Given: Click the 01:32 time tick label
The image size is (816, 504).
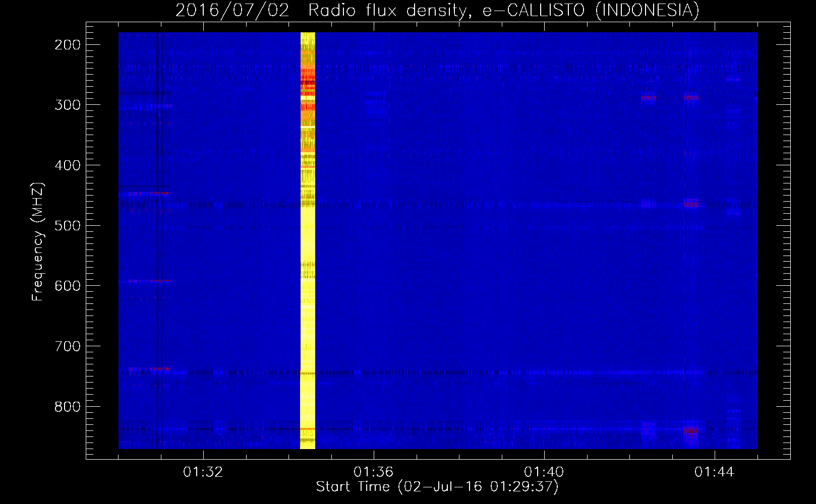Looking at the screenshot, I should (203, 472).
